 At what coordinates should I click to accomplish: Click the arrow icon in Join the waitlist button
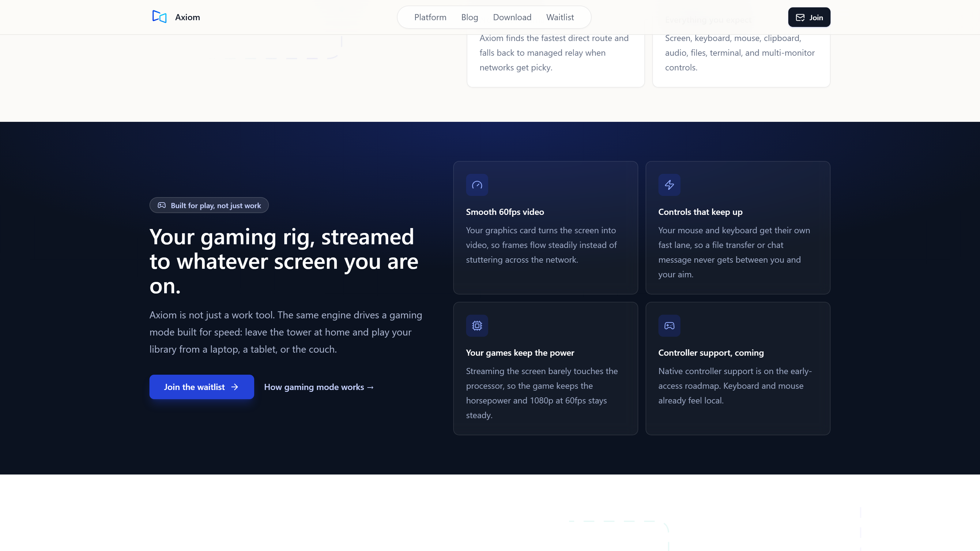pos(235,387)
